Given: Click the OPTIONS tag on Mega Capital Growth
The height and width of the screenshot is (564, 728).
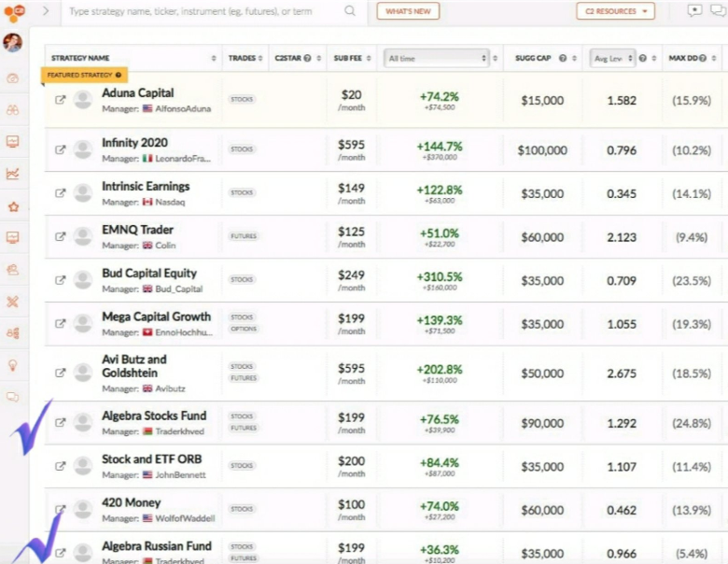Looking at the screenshot, I should pyautogui.click(x=244, y=329).
